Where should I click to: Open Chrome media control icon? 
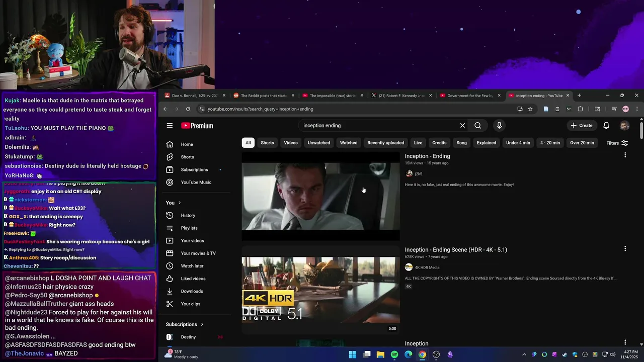(614, 109)
